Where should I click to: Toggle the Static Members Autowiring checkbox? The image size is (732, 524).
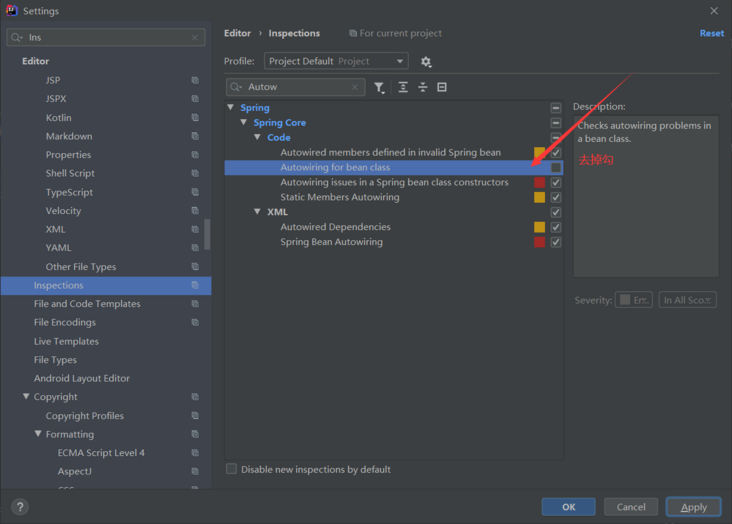tap(556, 198)
